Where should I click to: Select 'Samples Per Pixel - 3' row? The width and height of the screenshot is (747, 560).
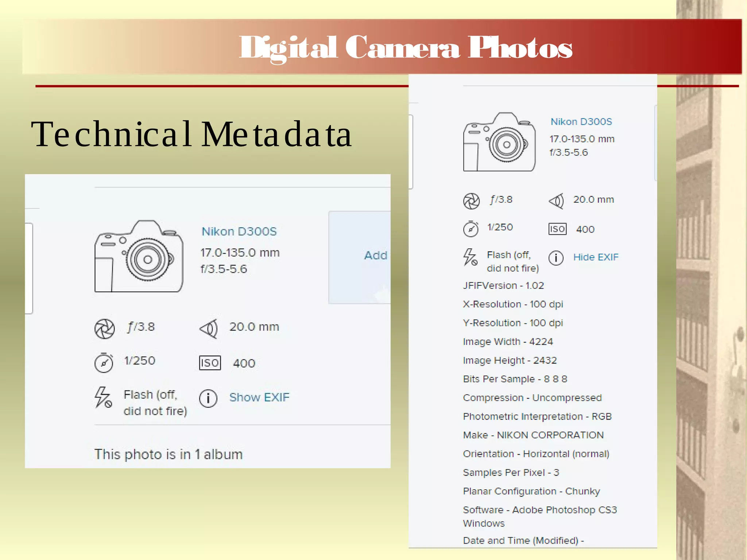click(511, 472)
